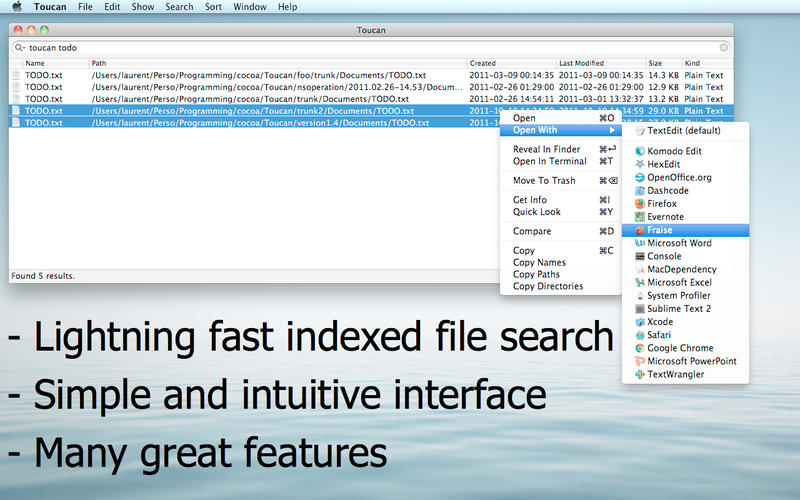The height and width of the screenshot is (500, 800).
Task: Click the System Profiler app icon
Action: pyautogui.click(x=640, y=296)
